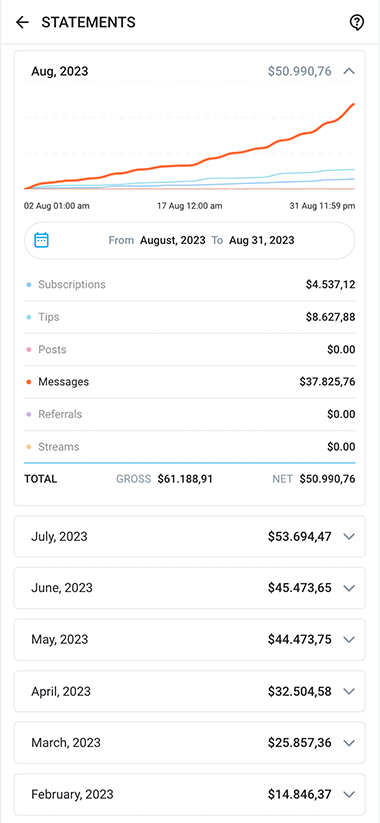This screenshot has height=823, width=380.
Task: Click the Aug, 2023 header title
Action: pos(60,71)
